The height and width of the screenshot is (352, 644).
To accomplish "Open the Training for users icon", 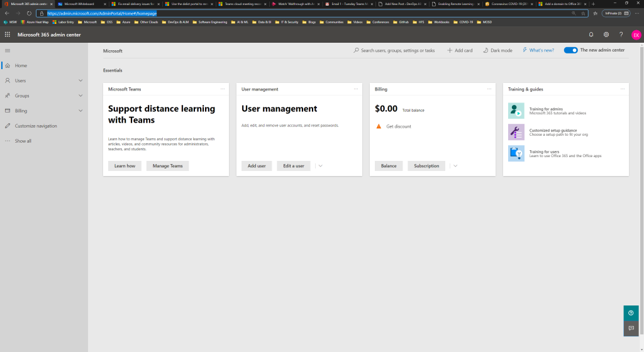I will (516, 153).
